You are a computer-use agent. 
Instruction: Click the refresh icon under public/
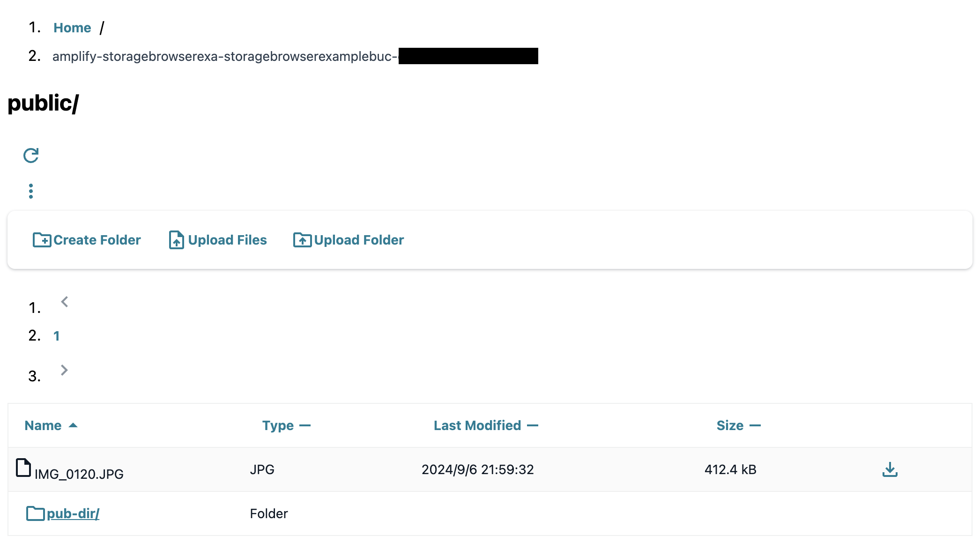tap(31, 156)
